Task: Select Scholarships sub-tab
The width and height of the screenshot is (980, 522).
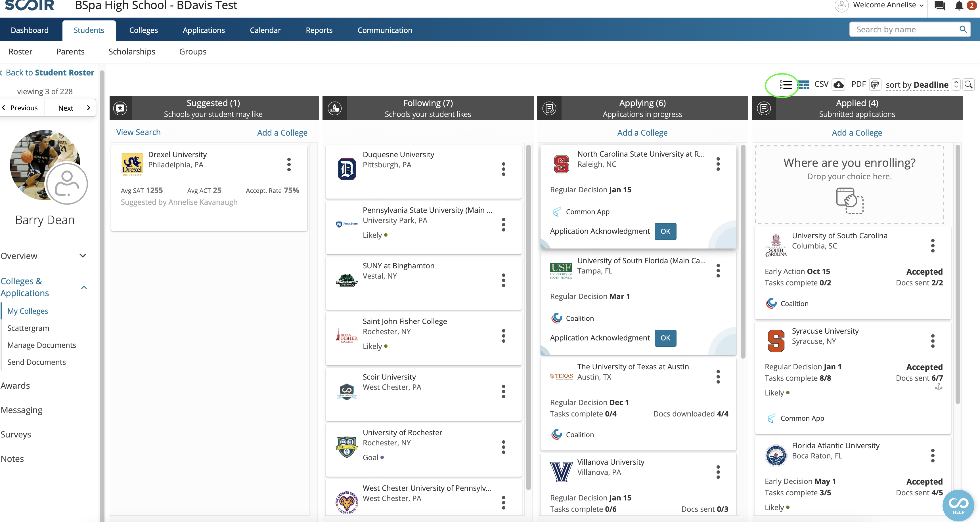Action: (132, 52)
